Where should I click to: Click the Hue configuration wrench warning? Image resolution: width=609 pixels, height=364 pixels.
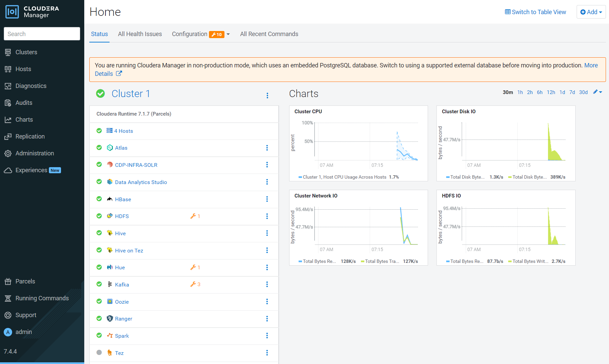[x=195, y=267]
